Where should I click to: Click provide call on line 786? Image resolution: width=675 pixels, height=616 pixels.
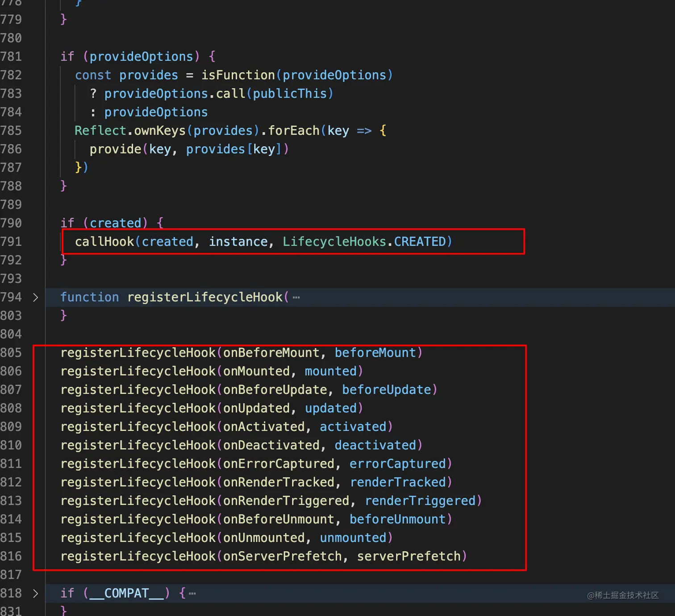pos(116,149)
